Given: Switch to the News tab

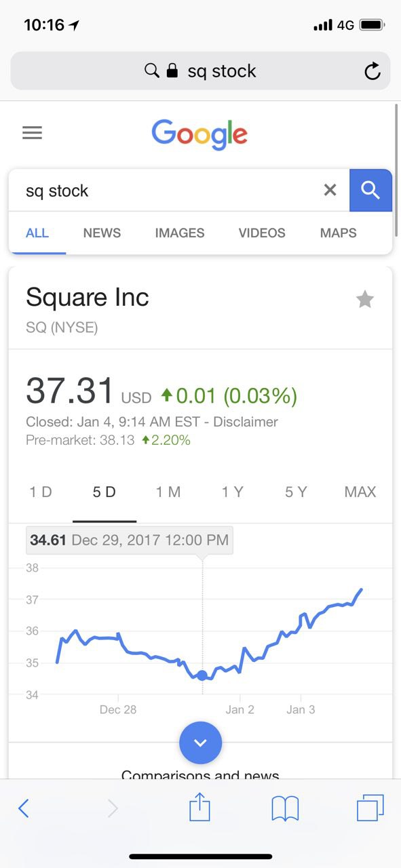Looking at the screenshot, I should click(x=102, y=233).
